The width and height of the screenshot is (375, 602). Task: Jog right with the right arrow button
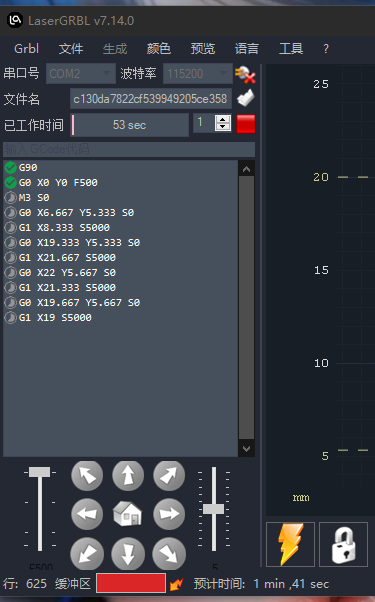169,514
